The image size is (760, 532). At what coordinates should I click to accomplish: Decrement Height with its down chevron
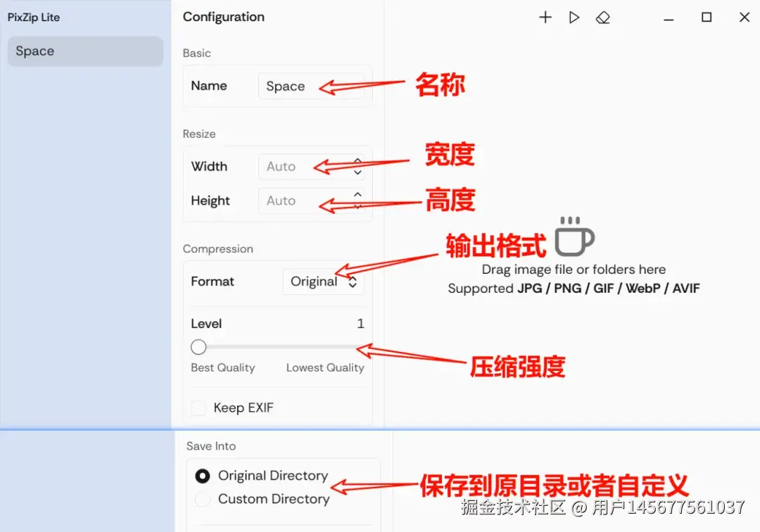[x=357, y=207]
